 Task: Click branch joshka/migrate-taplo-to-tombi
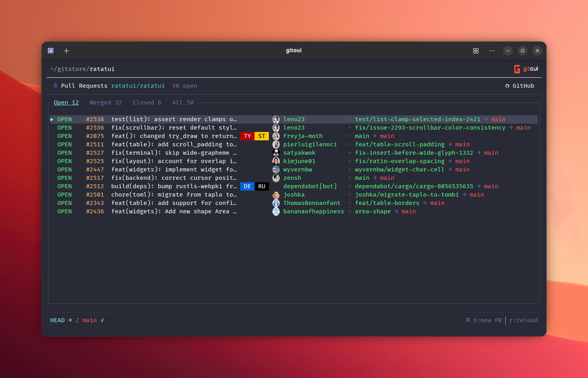pyautogui.click(x=407, y=195)
